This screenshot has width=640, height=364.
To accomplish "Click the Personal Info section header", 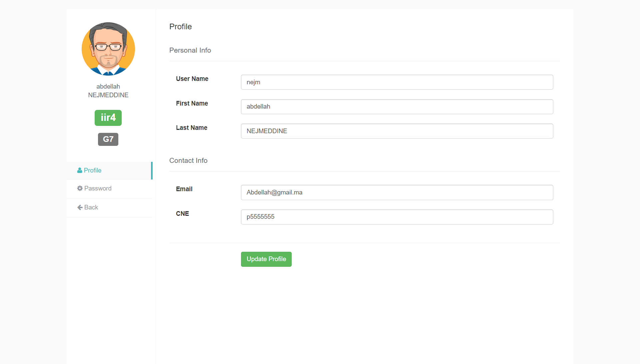I will pos(190,50).
